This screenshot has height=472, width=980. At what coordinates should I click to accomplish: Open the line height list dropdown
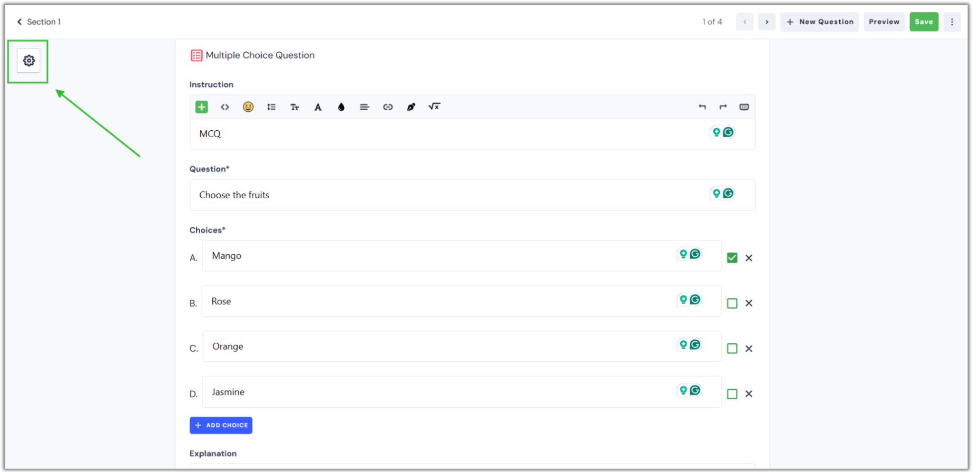click(271, 107)
